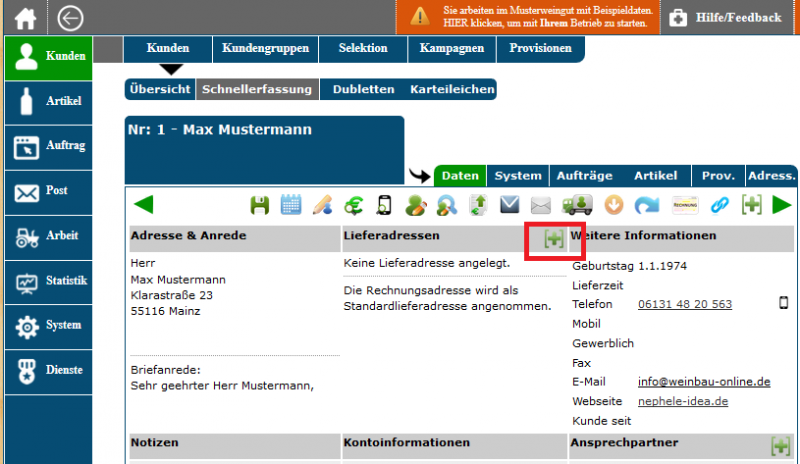Viewport: 800px width, 464px height.
Task: Click the green euro symbol icon
Action: coord(353,205)
